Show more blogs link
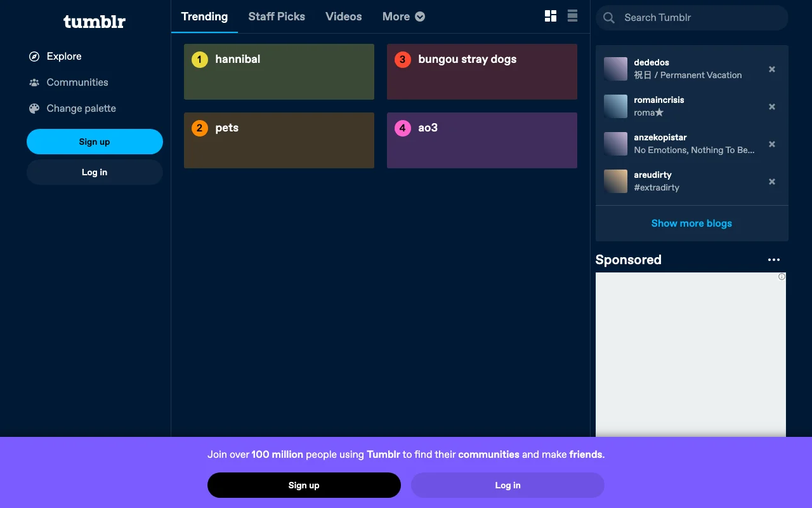Screen dimensions: 812x508 coord(691,224)
